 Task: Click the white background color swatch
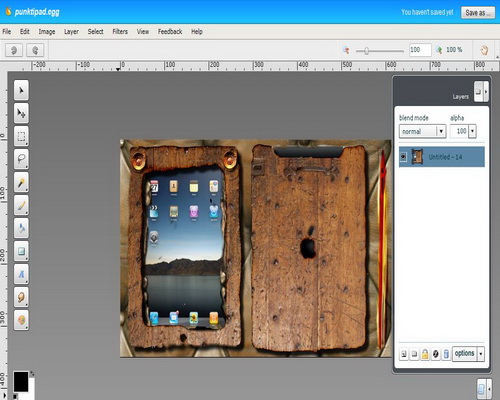click(x=32, y=388)
